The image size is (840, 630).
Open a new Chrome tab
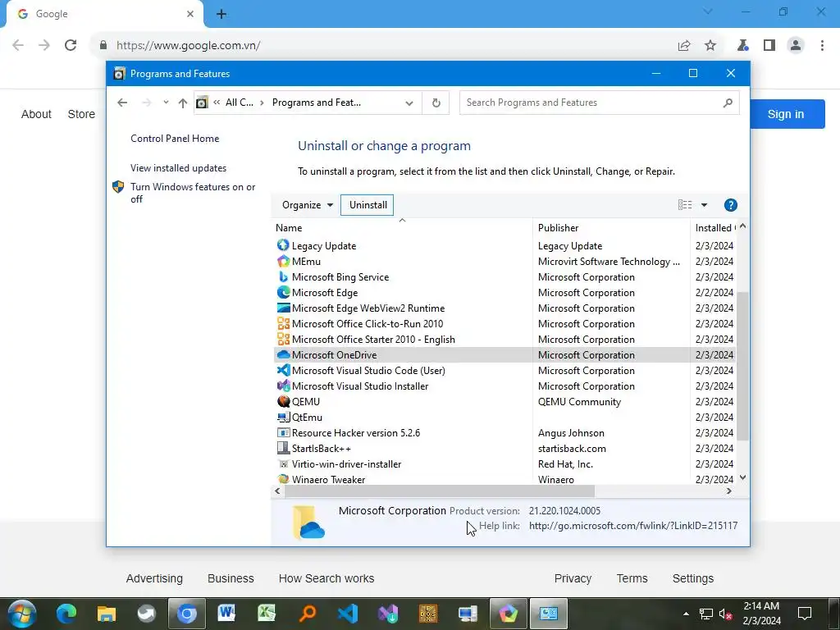point(221,14)
